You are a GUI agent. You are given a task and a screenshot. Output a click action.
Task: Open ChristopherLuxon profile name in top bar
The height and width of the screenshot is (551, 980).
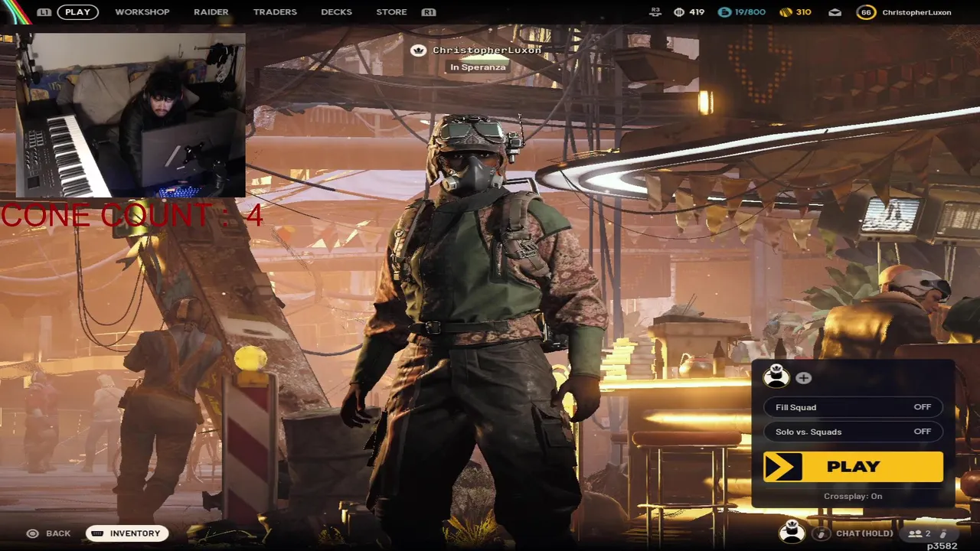[x=916, y=12]
